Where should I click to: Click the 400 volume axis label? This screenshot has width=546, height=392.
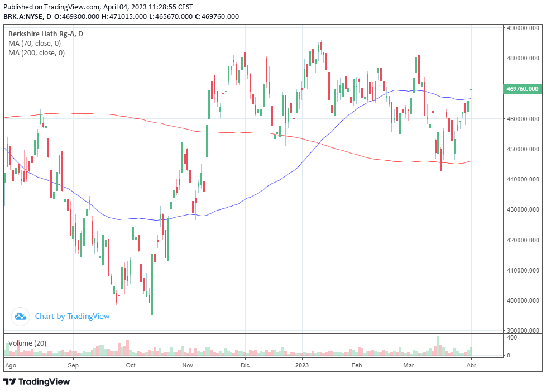512,337
